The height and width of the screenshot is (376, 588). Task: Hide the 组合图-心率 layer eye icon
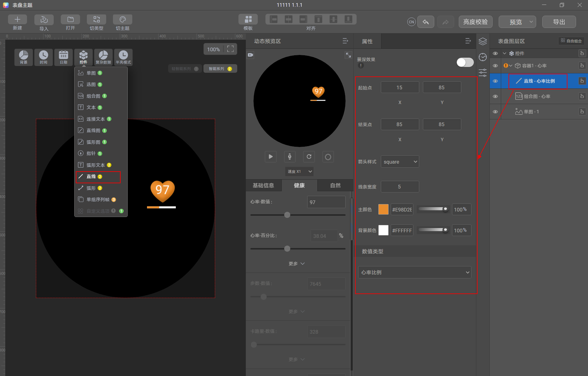(495, 96)
